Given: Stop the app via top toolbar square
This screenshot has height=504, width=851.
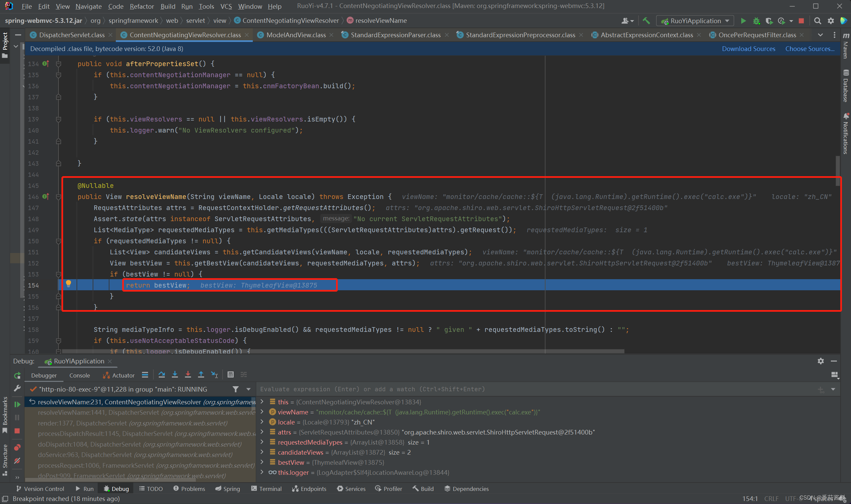Looking at the screenshot, I should pos(801,21).
